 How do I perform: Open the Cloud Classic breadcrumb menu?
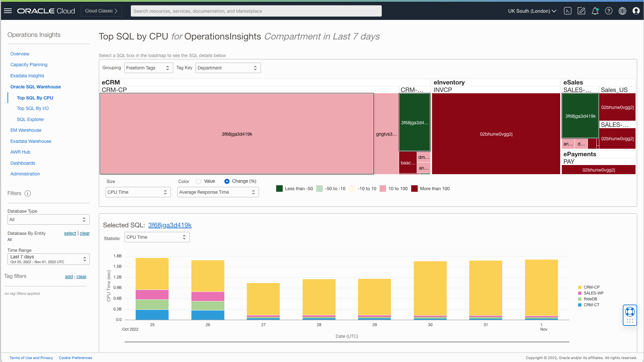pos(101,10)
